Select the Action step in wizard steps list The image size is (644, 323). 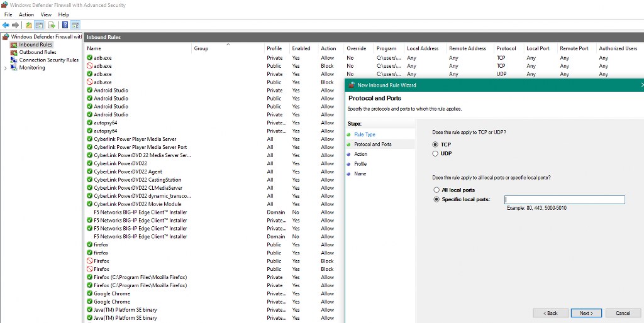pyautogui.click(x=360, y=154)
